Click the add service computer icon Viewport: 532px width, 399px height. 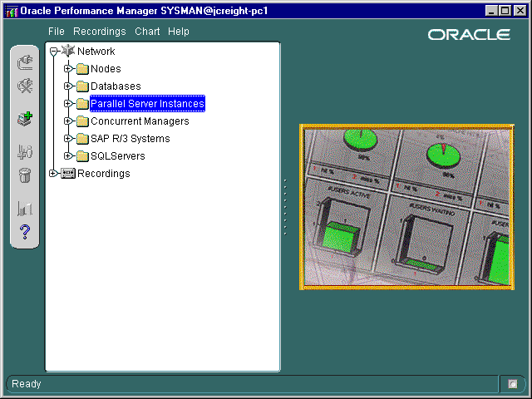[x=24, y=119]
